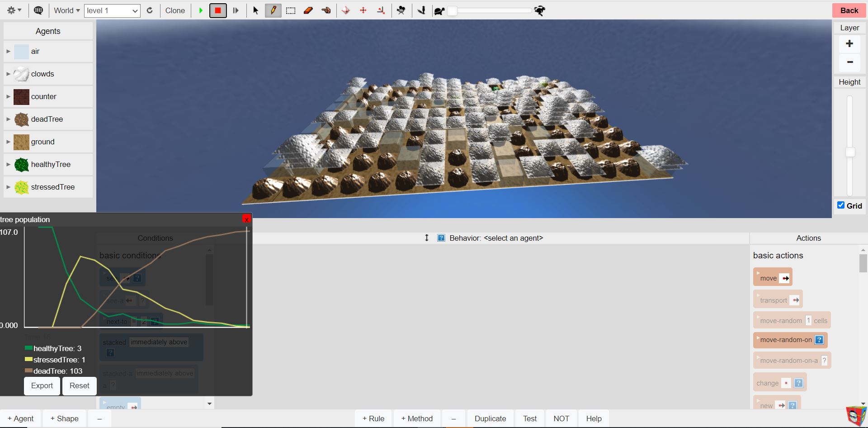Select the rotate camera tool
868x428 pixels.
[x=346, y=10]
